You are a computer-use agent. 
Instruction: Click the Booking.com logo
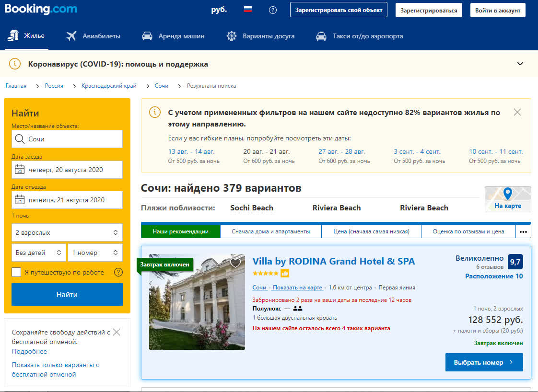click(x=40, y=9)
